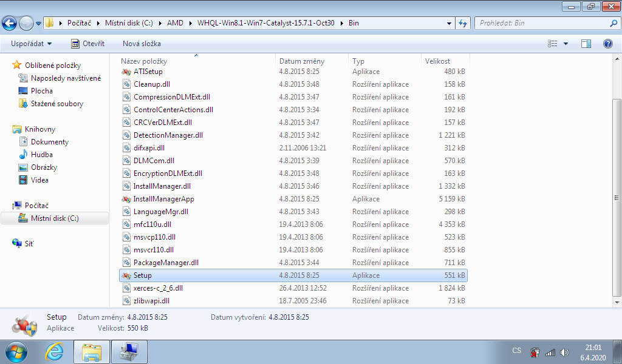Select the InstallManagerApp application icon
Image resolution: width=622 pixels, height=364 pixels.
(126, 199)
